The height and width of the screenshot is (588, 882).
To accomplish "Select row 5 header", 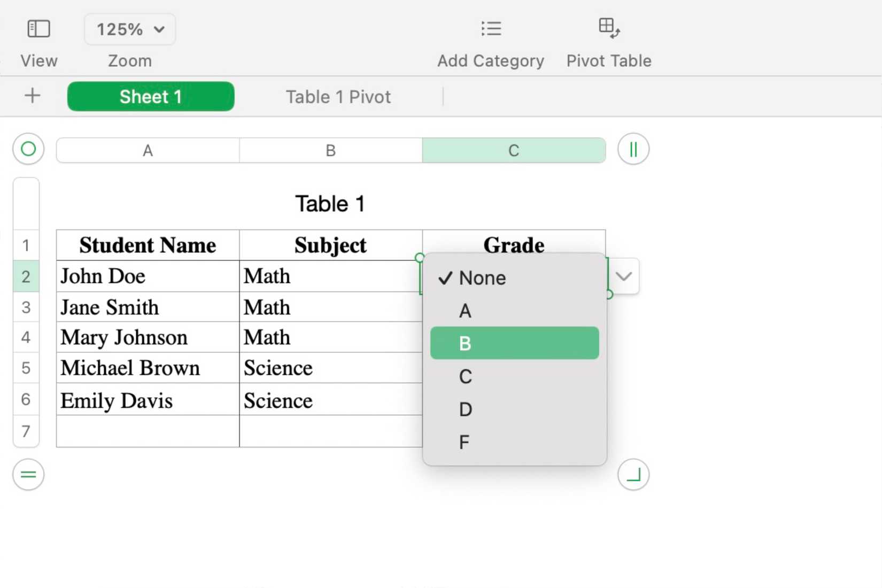I will pos(26,368).
